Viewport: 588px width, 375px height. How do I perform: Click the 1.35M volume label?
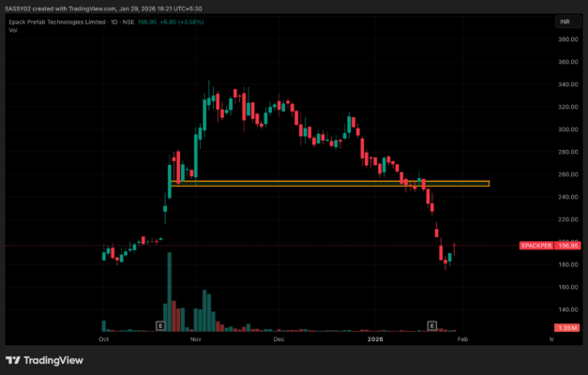(565, 327)
